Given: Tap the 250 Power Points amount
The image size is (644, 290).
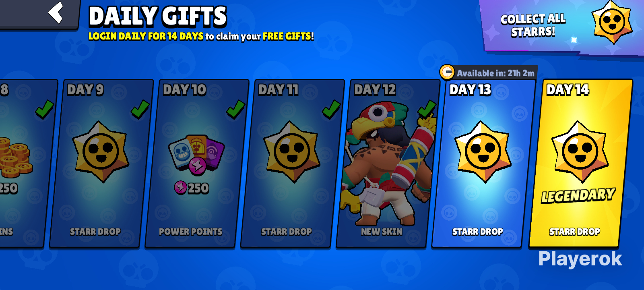Looking at the screenshot, I should click(x=192, y=188).
